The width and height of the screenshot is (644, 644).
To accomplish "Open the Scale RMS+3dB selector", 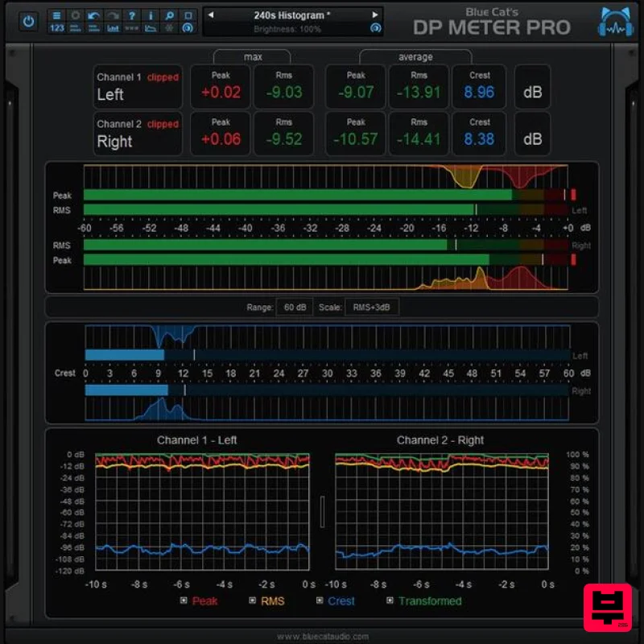I will [371, 307].
